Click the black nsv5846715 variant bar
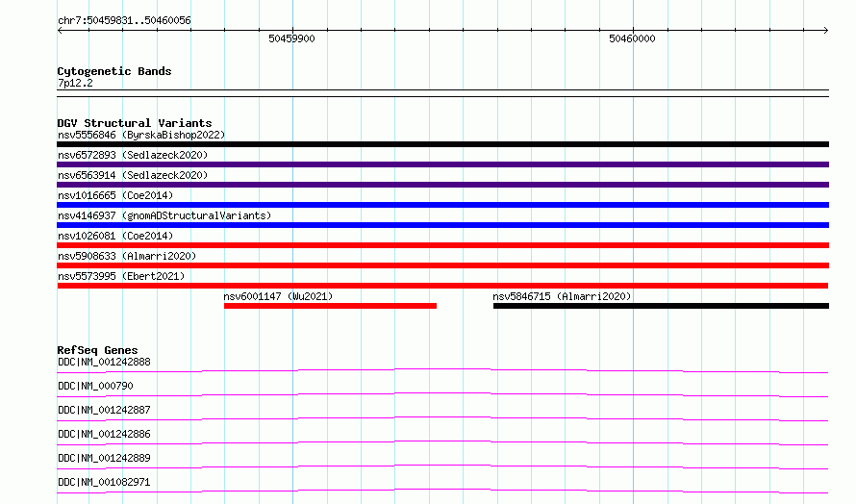Screen dimensions: 856x504 click(x=661, y=306)
